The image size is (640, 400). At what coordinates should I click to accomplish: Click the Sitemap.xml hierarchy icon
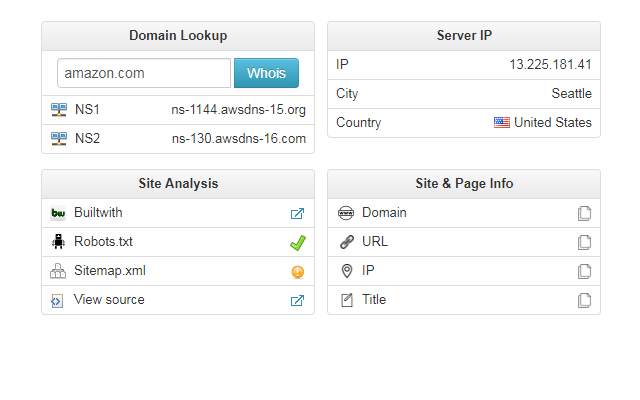[58, 271]
